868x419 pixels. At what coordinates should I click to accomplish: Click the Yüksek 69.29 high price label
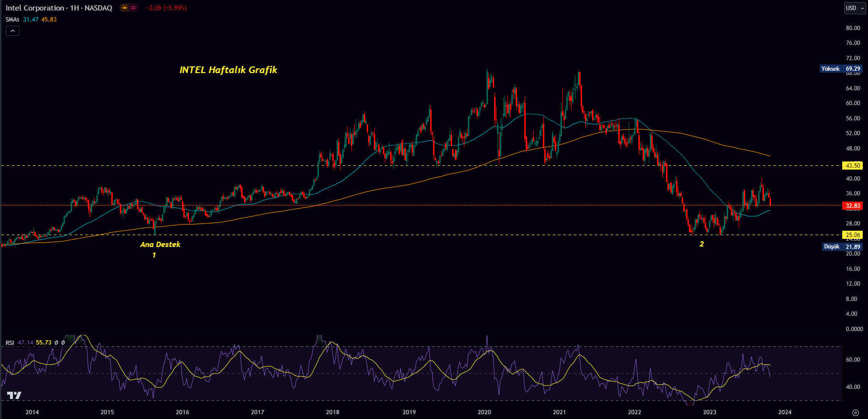[x=841, y=69]
